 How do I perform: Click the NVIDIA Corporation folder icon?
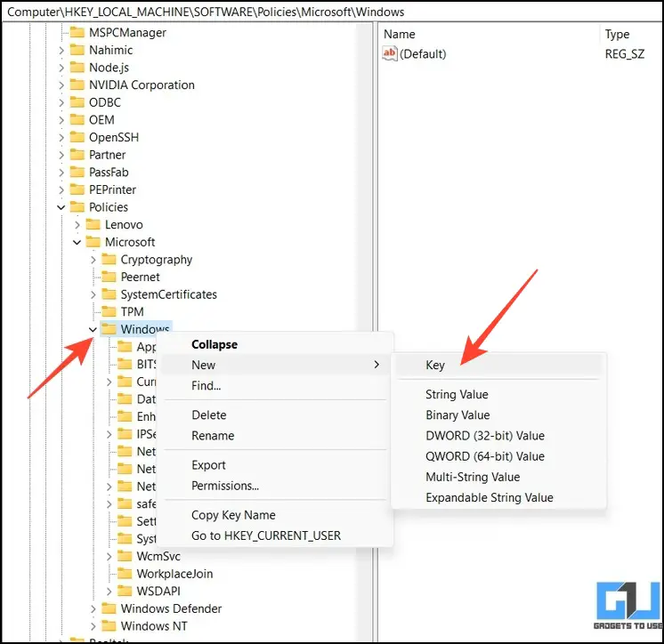[x=77, y=85]
